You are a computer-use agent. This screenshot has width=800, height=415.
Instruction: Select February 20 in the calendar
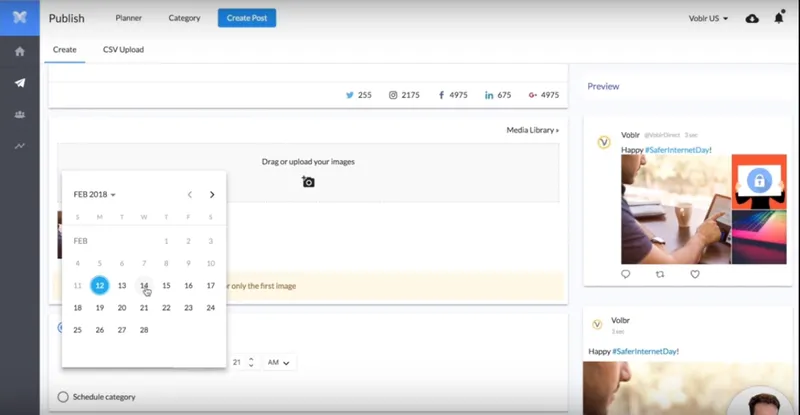click(122, 308)
